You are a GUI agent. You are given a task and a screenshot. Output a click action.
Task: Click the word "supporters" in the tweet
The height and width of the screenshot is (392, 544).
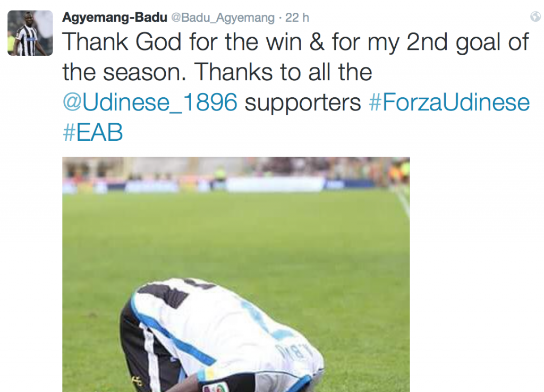tap(303, 103)
